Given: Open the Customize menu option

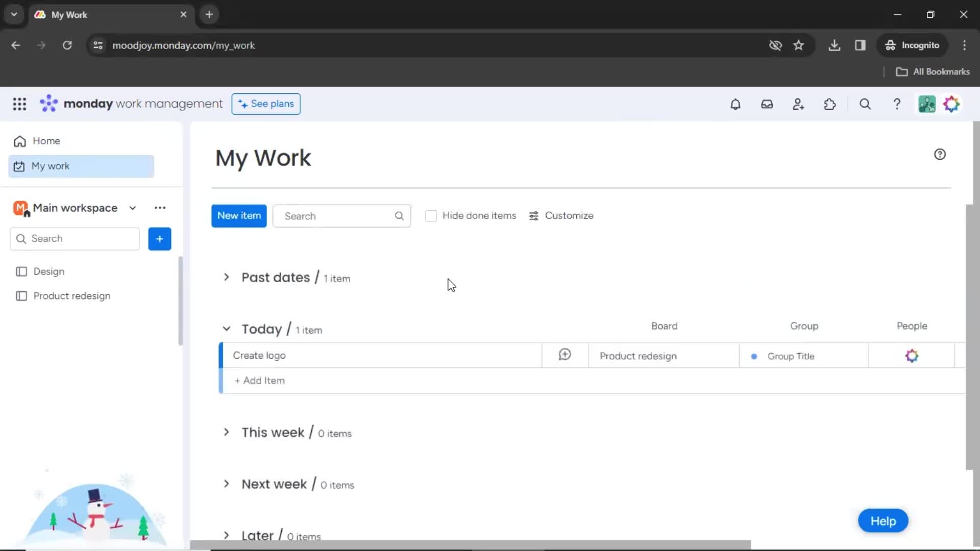Looking at the screenshot, I should pyautogui.click(x=561, y=215).
